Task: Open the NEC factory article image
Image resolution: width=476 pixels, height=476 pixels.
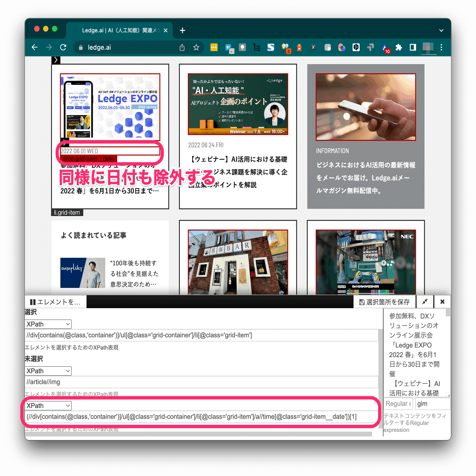Action: point(366,262)
